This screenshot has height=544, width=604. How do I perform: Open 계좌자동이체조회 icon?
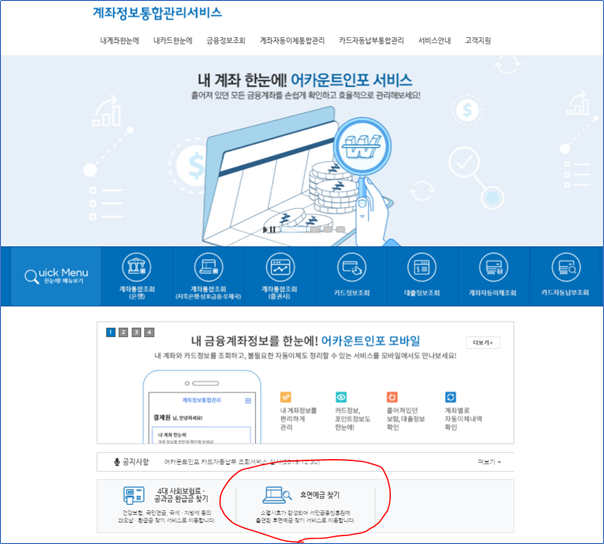(x=493, y=267)
